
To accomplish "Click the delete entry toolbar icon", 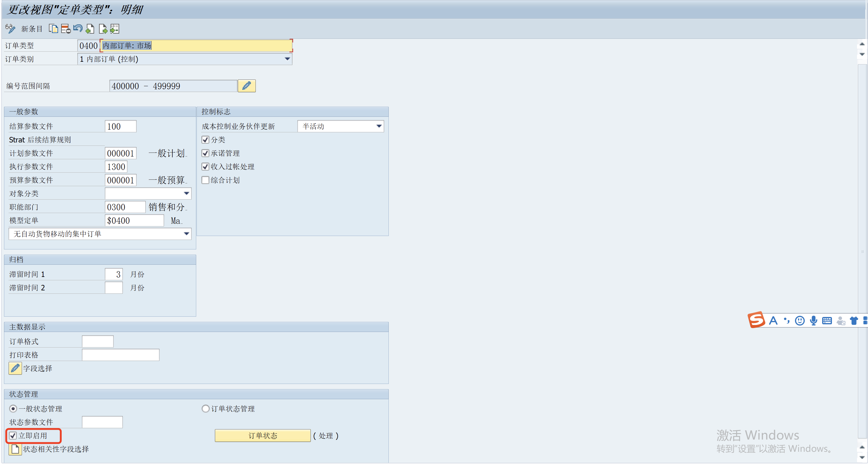I will pos(66,29).
